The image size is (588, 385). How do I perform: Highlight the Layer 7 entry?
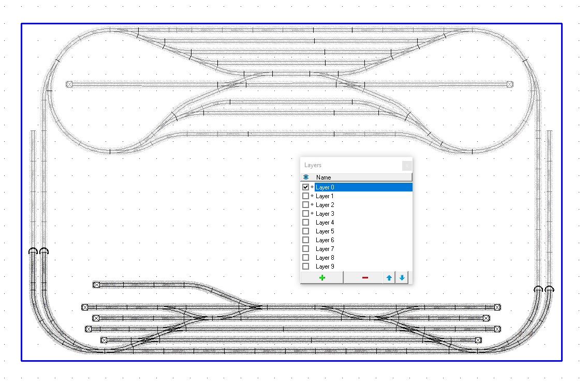(x=325, y=249)
